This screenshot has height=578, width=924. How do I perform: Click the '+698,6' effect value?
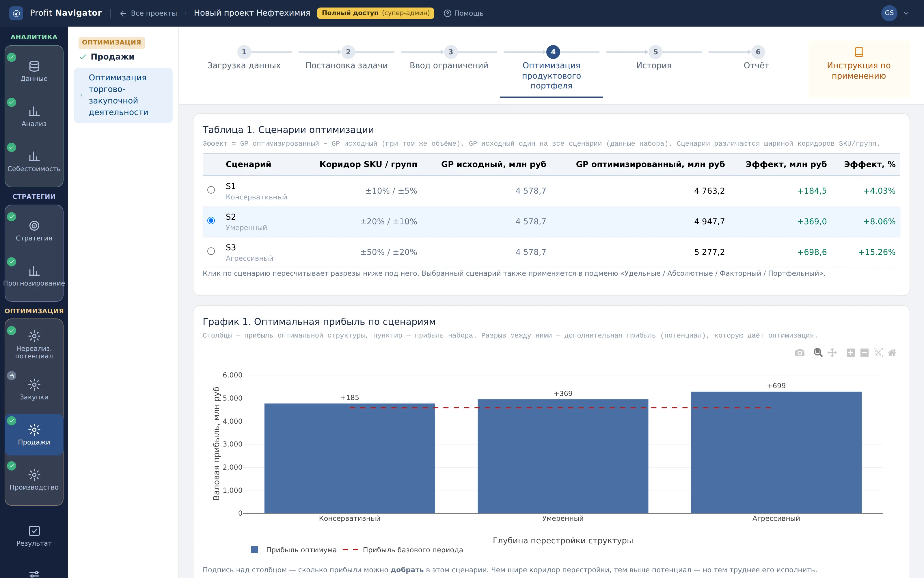(x=812, y=252)
